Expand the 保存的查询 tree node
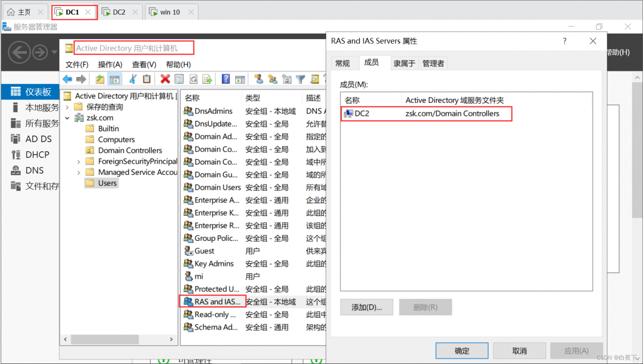The width and height of the screenshot is (643, 364). click(x=68, y=107)
